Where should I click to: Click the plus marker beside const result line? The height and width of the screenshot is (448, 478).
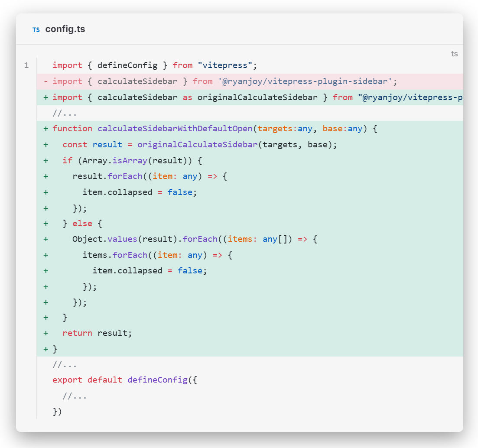click(x=46, y=145)
